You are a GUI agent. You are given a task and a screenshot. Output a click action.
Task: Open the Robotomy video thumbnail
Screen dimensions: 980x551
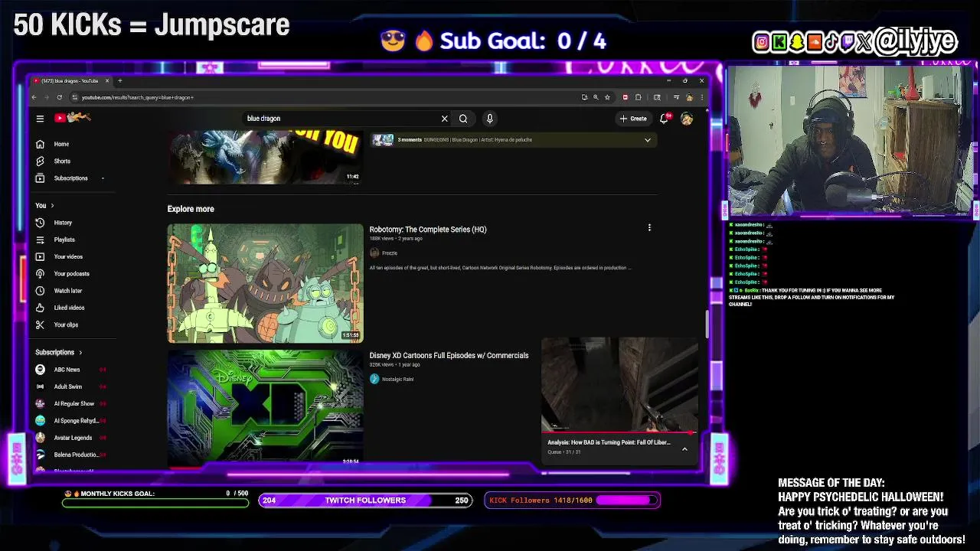(265, 283)
